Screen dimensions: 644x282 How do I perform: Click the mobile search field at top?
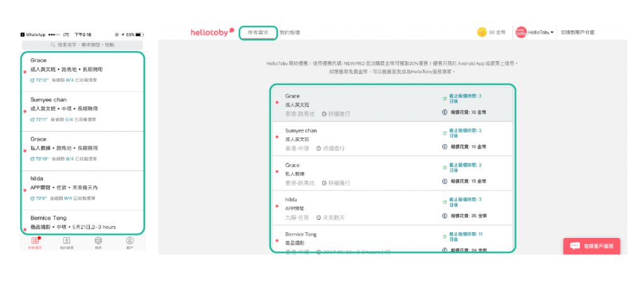[x=82, y=45]
